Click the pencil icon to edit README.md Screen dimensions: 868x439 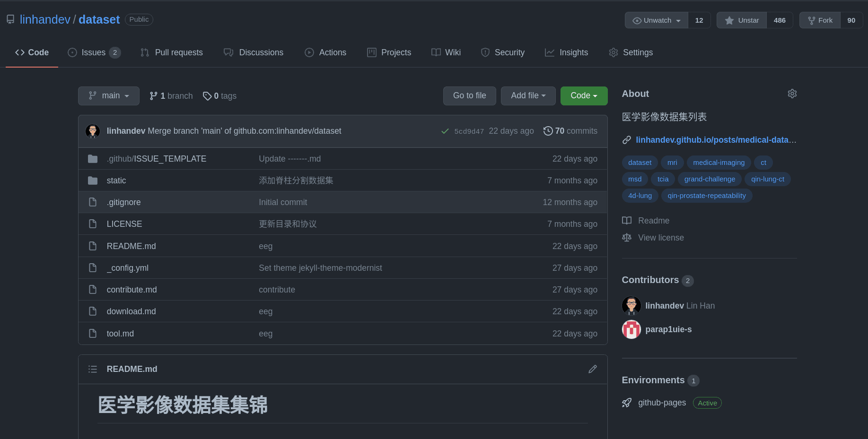pos(592,369)
